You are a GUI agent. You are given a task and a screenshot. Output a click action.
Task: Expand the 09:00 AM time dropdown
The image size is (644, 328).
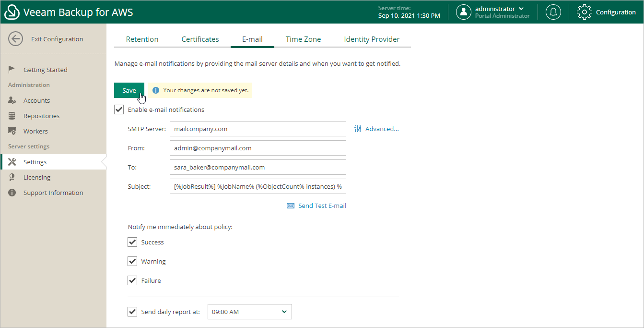click(x=249, y=312)
